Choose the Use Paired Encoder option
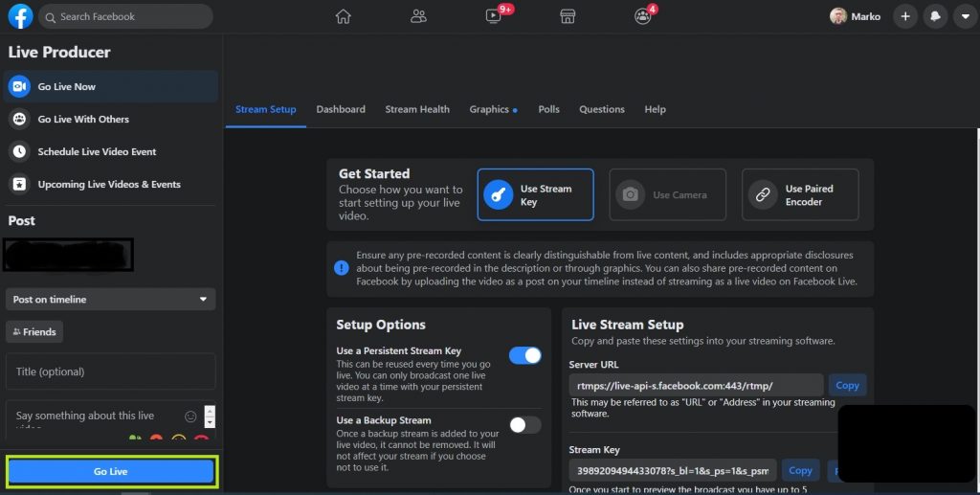Screen dimensions: 980x495 pos(800,194)
